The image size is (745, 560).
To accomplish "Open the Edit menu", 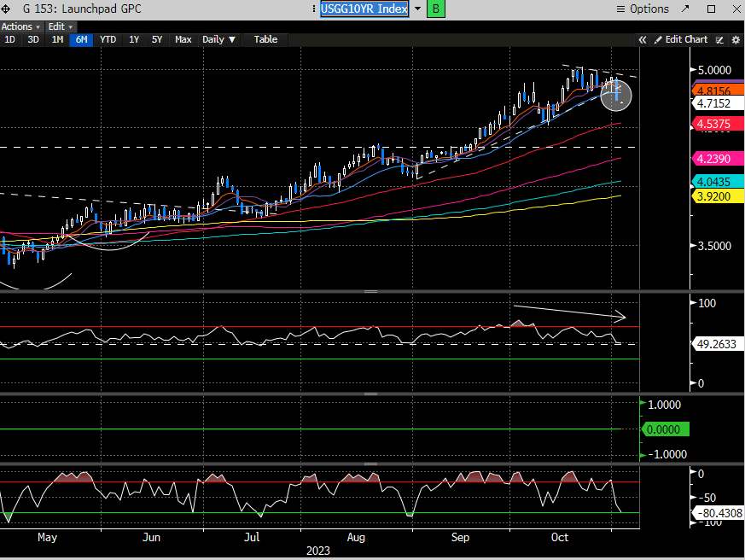I will pos(59,26).
